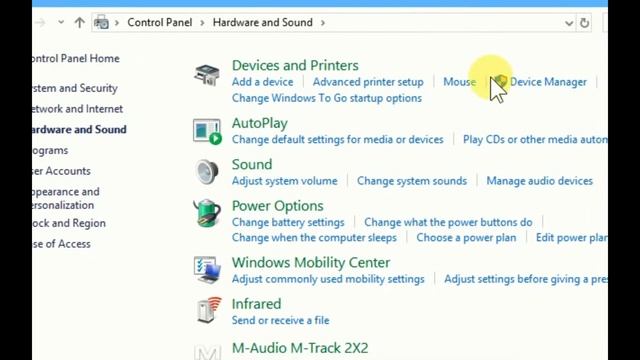Viewport: 640px width, 360px height.
Task: Click Play CDs or other media link
Action: [x=535, y=140]
